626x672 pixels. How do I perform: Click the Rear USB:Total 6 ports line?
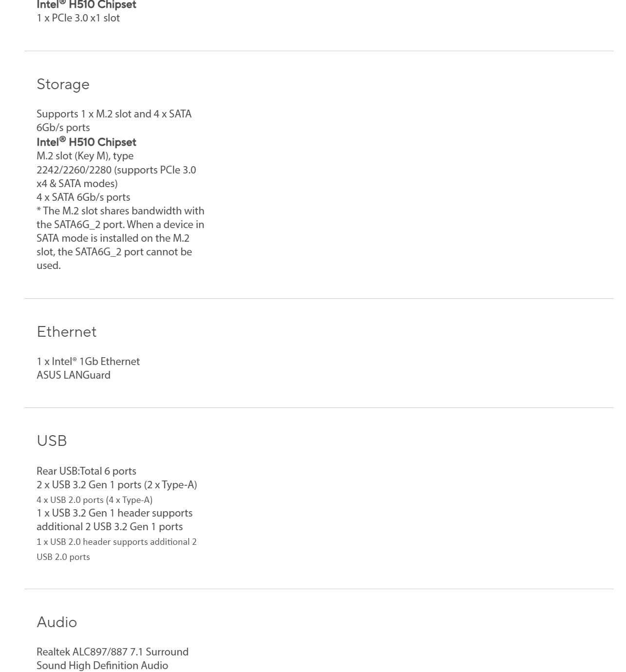pos(86,471)
